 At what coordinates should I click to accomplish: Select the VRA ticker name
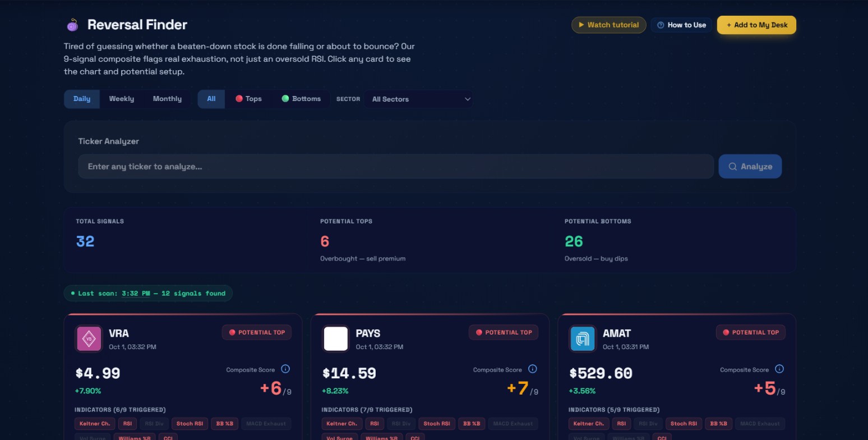[119, 333]
